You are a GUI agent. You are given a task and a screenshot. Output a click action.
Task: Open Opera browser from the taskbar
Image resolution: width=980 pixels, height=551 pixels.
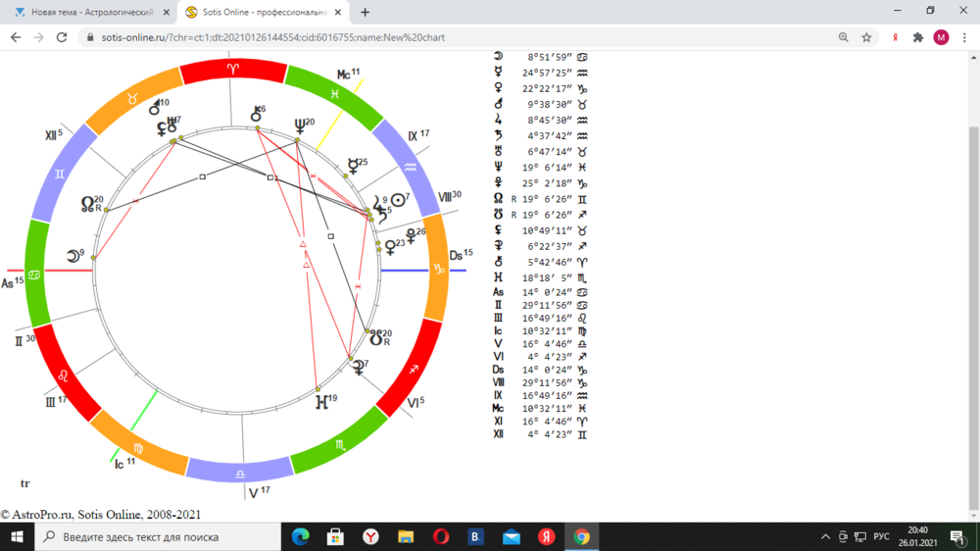441,536
